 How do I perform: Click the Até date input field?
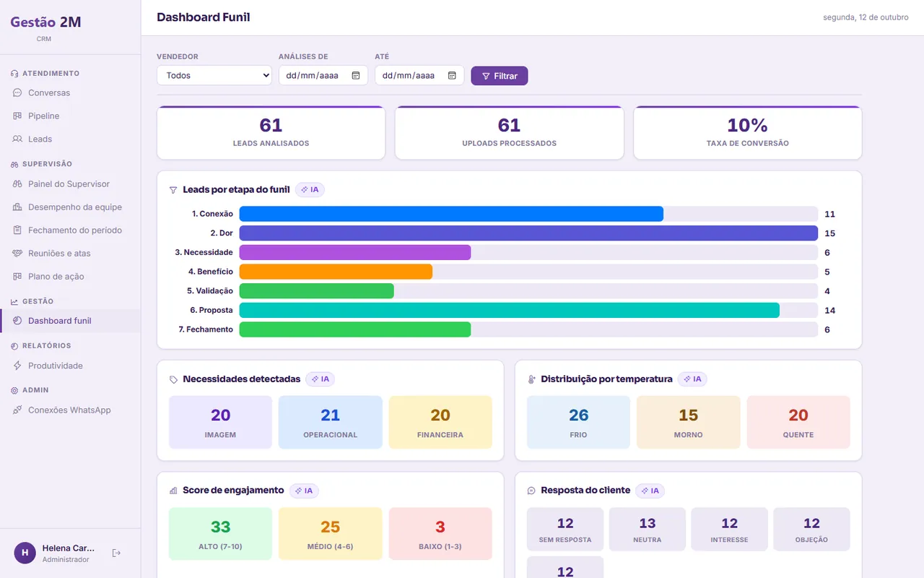click(x=419, y=75)
